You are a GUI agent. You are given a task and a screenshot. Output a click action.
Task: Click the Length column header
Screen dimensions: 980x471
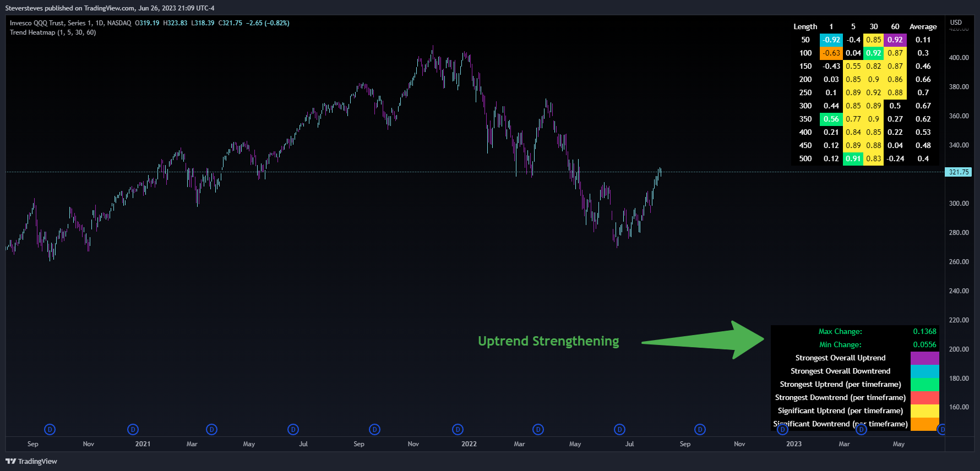(805, 26)
